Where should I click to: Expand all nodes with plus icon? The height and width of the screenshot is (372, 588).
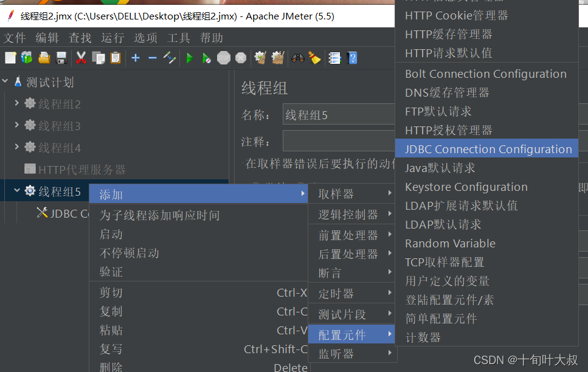(136, 58)
